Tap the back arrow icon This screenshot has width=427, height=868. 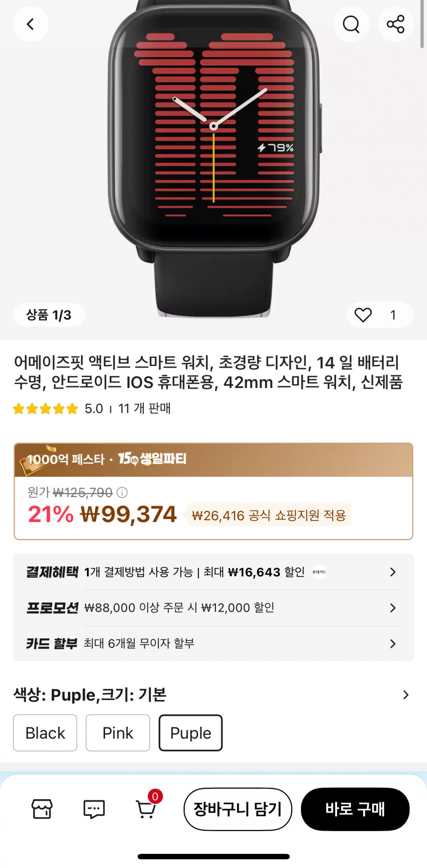(x=30, y=25)
